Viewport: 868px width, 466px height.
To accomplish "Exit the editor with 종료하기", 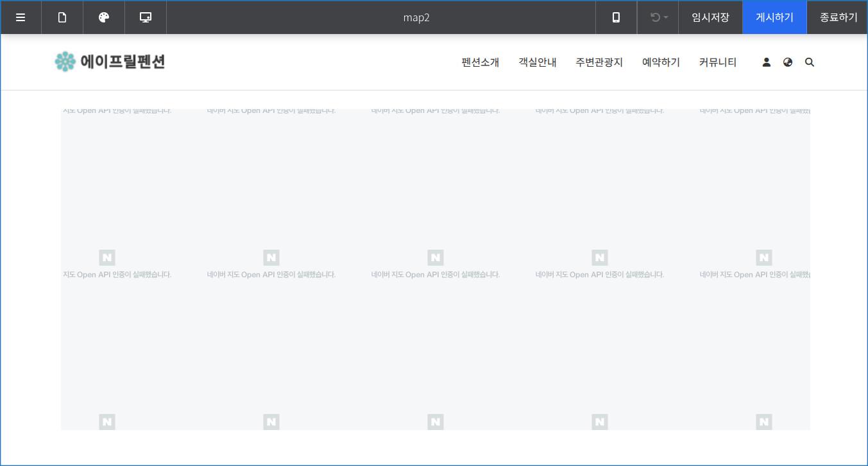I will tap(838, 17).
